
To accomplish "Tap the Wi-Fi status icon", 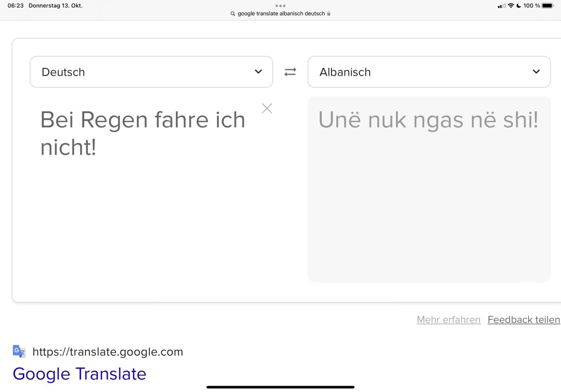I will (511, 6).
